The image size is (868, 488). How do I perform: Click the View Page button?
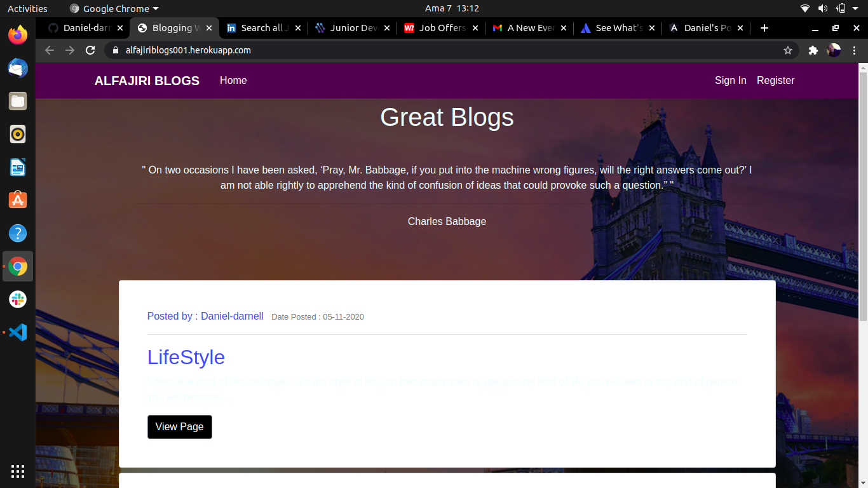tap(179, 426)
